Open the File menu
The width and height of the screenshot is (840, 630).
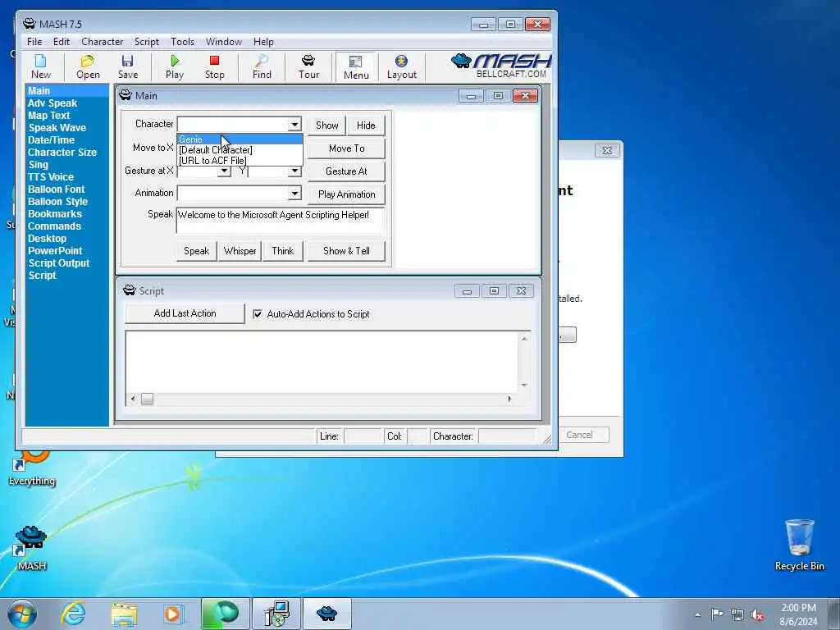click(34, 42)
